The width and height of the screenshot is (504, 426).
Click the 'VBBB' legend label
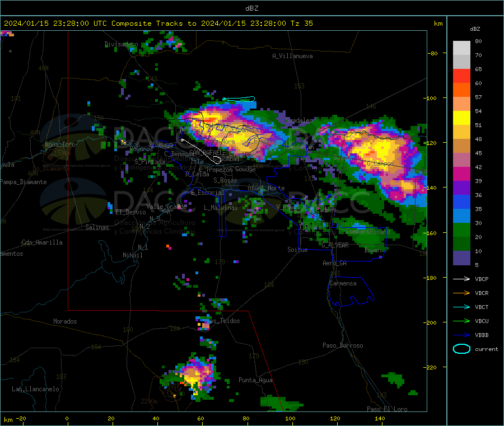click(482, 335)
